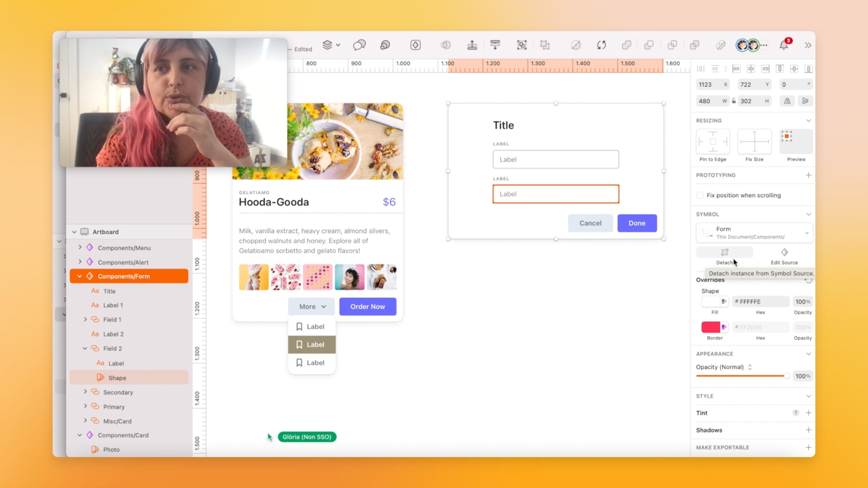
Task: Add a prototyping link with plus button
Action: pos(808,175)
